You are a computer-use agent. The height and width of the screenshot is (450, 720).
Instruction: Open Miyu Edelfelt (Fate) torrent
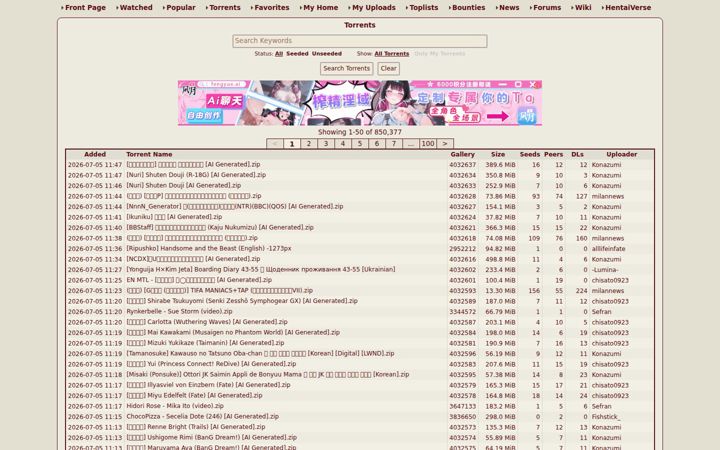pos(194,395)
